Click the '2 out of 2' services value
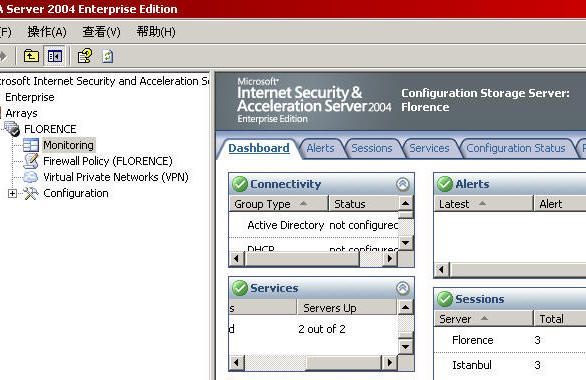 point(322,329)
